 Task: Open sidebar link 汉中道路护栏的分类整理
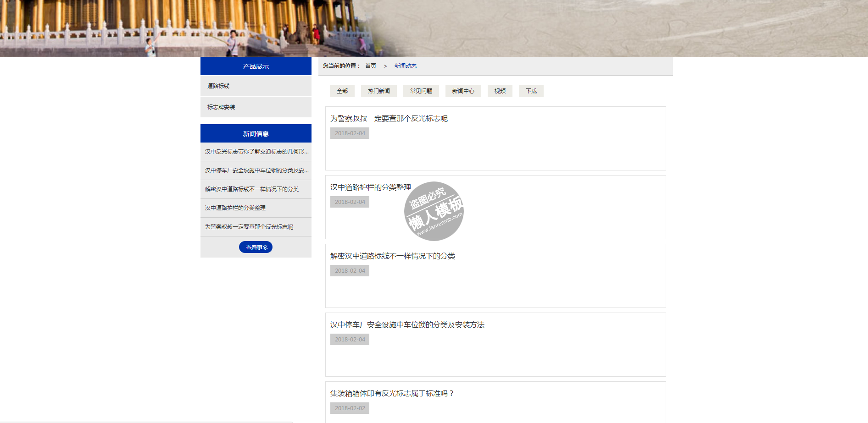pyautogui.click(x=235, y=208)
